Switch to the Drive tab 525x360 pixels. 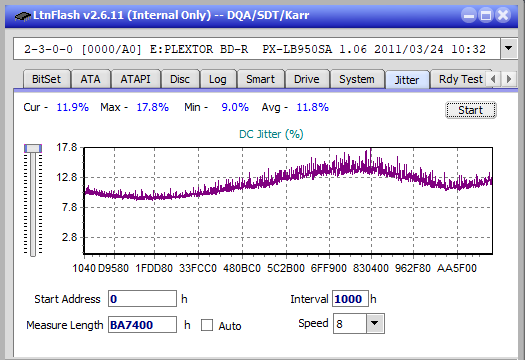click(x=306, y=79)
